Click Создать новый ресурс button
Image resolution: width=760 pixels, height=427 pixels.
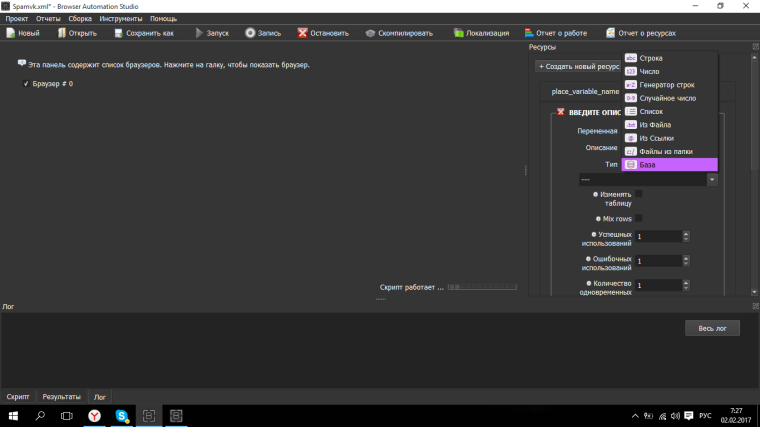click(x=579, y=67)
